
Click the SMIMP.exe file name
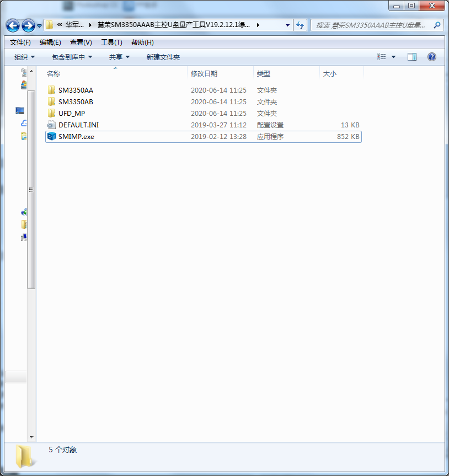[x=76, y=137]
